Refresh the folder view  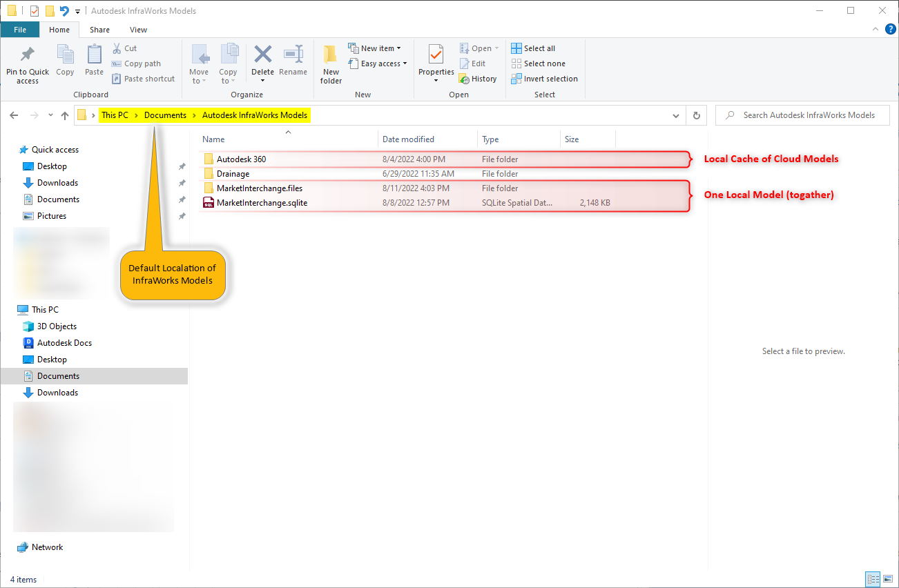pyautogui.click(x=697, y=115)
